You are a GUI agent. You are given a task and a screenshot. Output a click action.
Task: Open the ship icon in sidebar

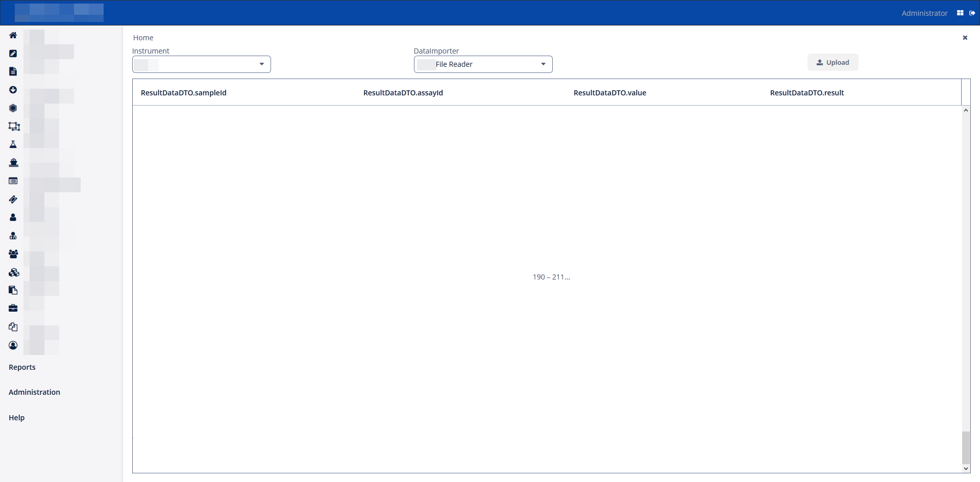pos(14,163)
